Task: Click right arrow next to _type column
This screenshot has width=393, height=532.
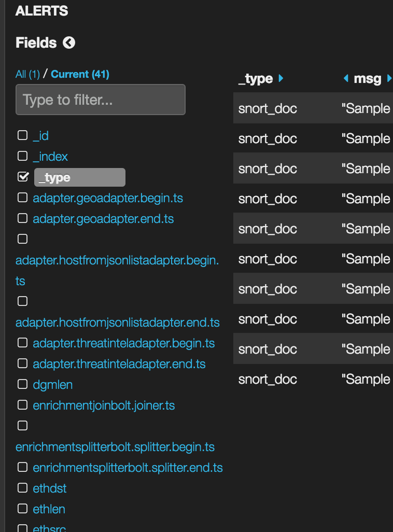Action: [x=281, y=78]
